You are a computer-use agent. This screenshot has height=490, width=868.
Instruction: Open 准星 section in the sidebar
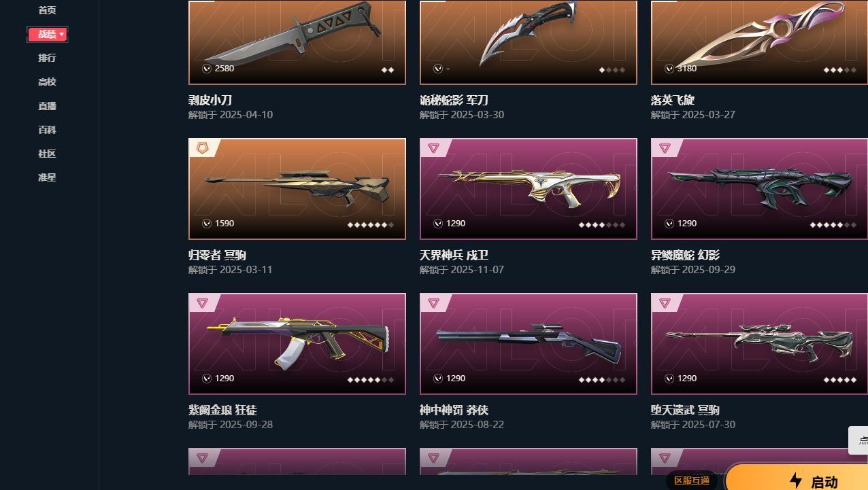(47, 177)
